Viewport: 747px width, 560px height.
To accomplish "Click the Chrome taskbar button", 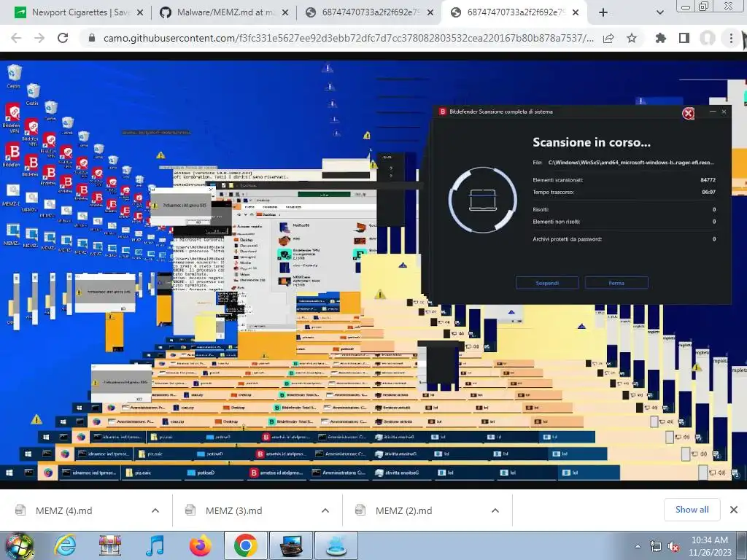I will click(245, 545).
